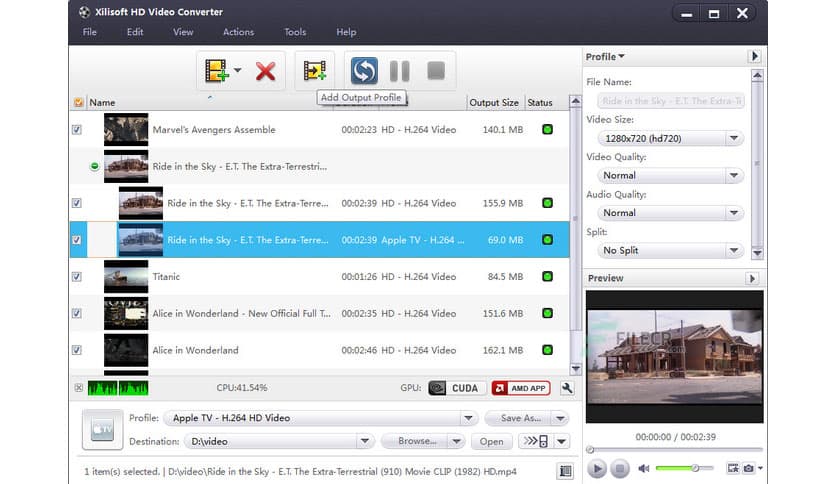Viewport: 836px width, 484px height.
Task: Open the Video Quality dropdown
Action: 734,175
